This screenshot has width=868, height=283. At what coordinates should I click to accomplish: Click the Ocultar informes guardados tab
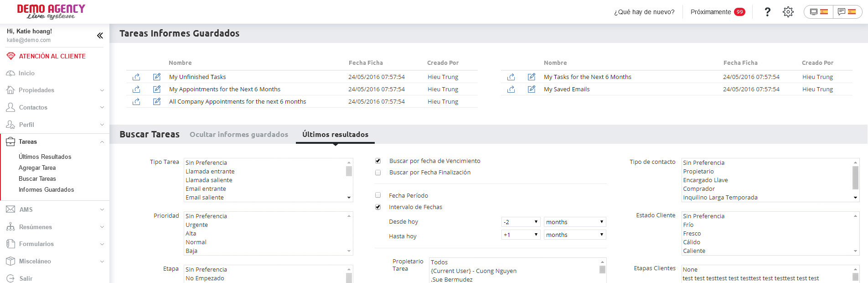(239, 134)
